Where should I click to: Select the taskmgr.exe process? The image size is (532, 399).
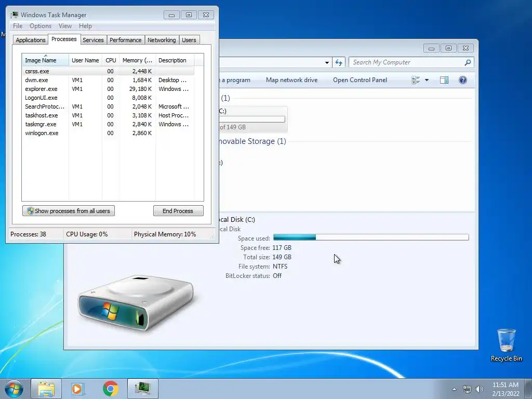[108, 124]
